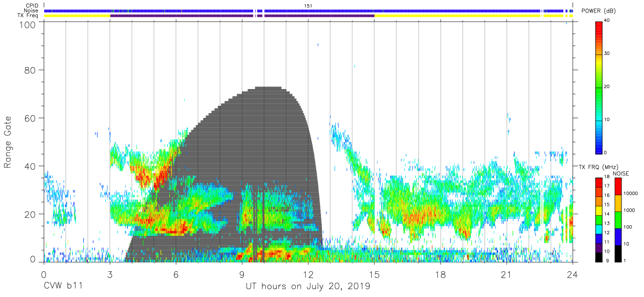Click the TX FRQ (MHz) color scale bar
This screenshot has width=644, height=297.
[599, 219]
